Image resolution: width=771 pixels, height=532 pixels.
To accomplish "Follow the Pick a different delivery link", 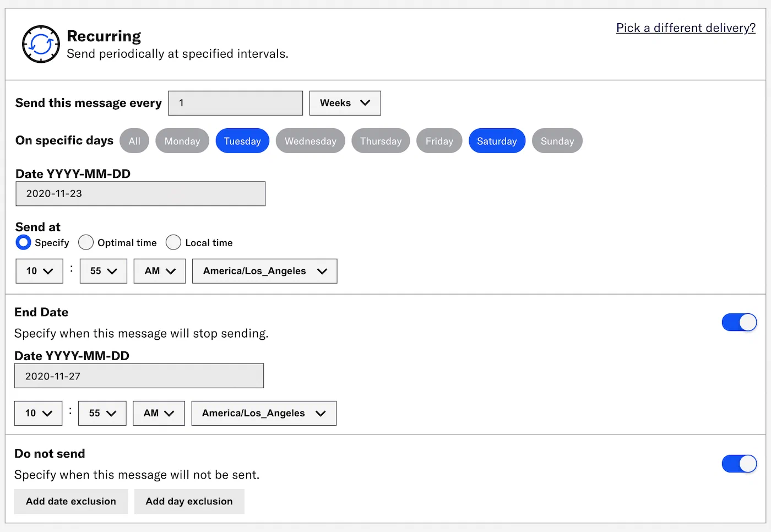I will click(x=685, y=28).
